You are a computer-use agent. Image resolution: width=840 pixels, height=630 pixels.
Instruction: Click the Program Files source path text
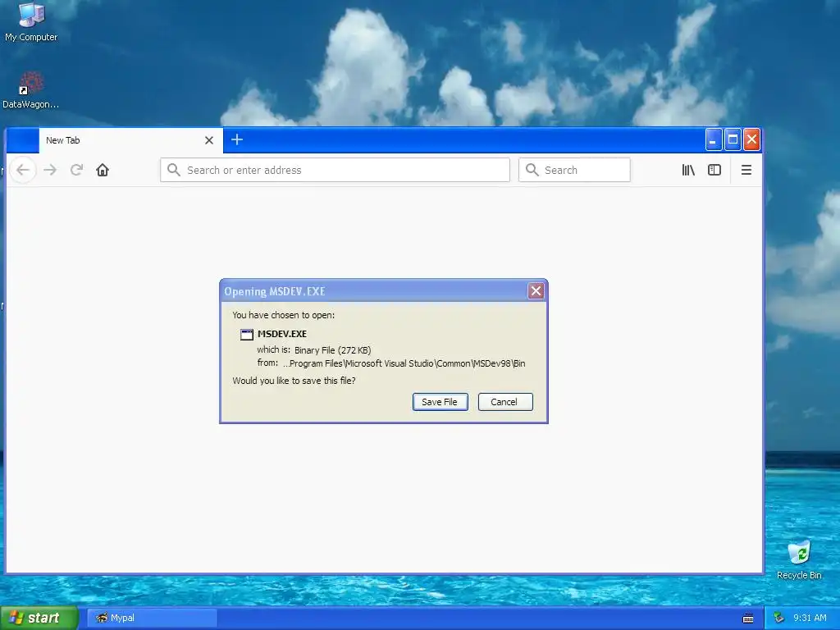(x=404, y=363)
